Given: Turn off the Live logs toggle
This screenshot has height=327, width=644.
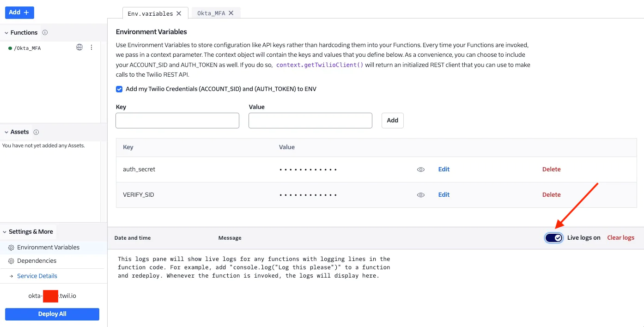Looking at the screenshot, I should [553, 238].
